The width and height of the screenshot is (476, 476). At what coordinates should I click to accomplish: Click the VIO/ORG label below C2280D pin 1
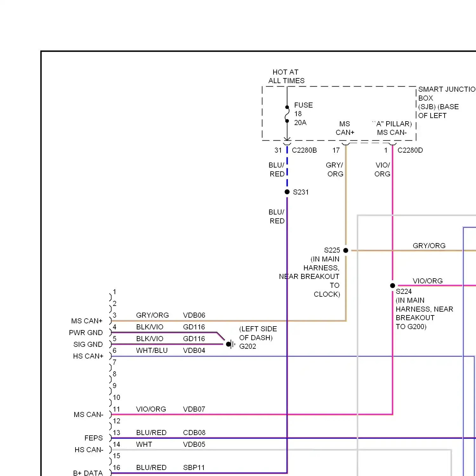coord(382,169)
